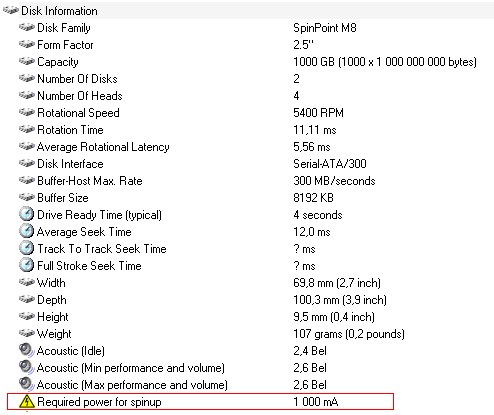The image size is (494, 415).
Task: Click the drive icon beside Number Of Heads
Action: [27, 95]
